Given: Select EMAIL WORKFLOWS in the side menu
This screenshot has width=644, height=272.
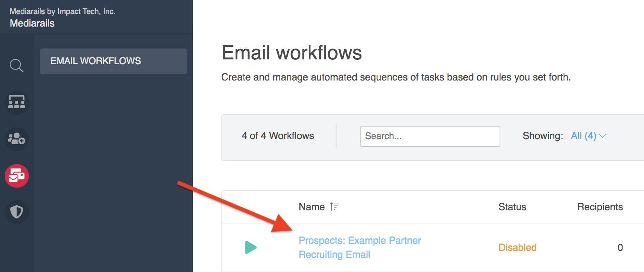Looking at the screenshot, I should 113,61.
